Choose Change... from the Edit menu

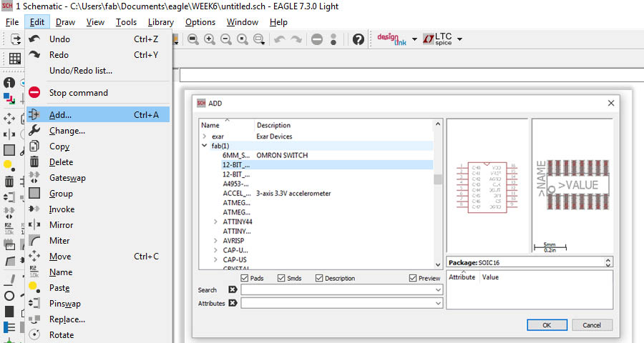tap(98, 131)
